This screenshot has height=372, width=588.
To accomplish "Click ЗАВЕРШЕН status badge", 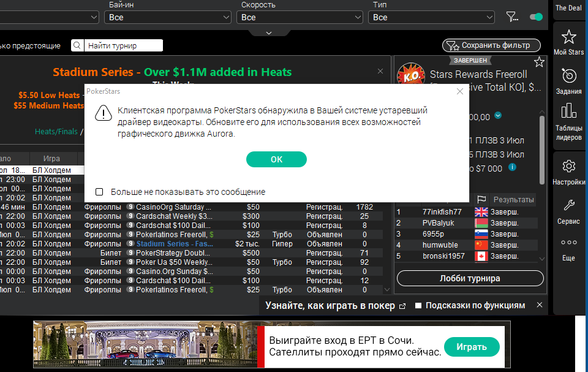I will point(470,60).
